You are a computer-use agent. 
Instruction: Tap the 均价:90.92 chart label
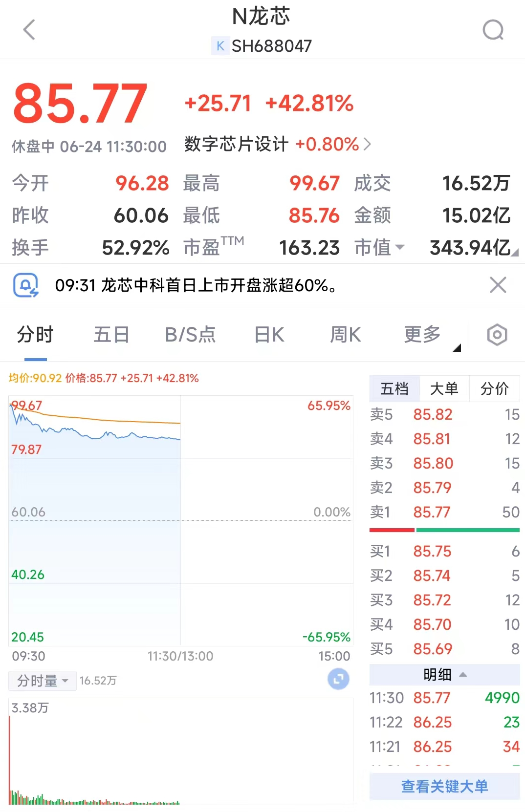pos(35,378)
